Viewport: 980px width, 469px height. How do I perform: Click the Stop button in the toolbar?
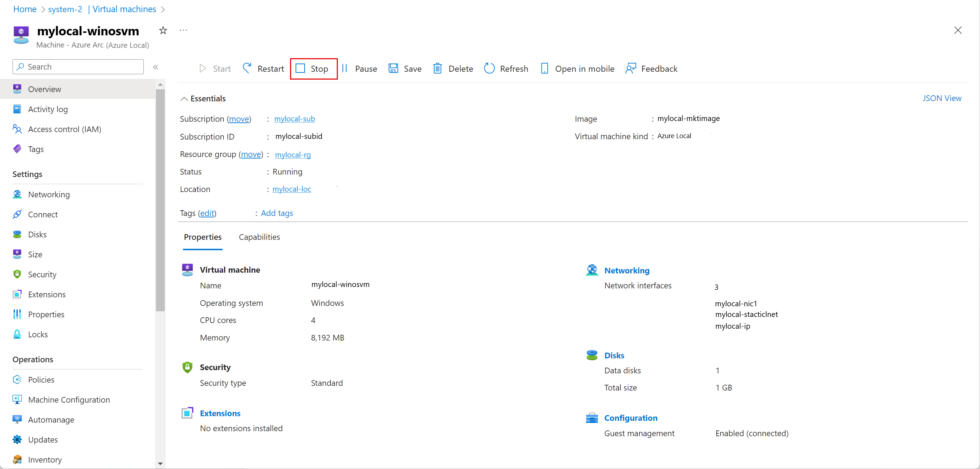pos(313,69)
